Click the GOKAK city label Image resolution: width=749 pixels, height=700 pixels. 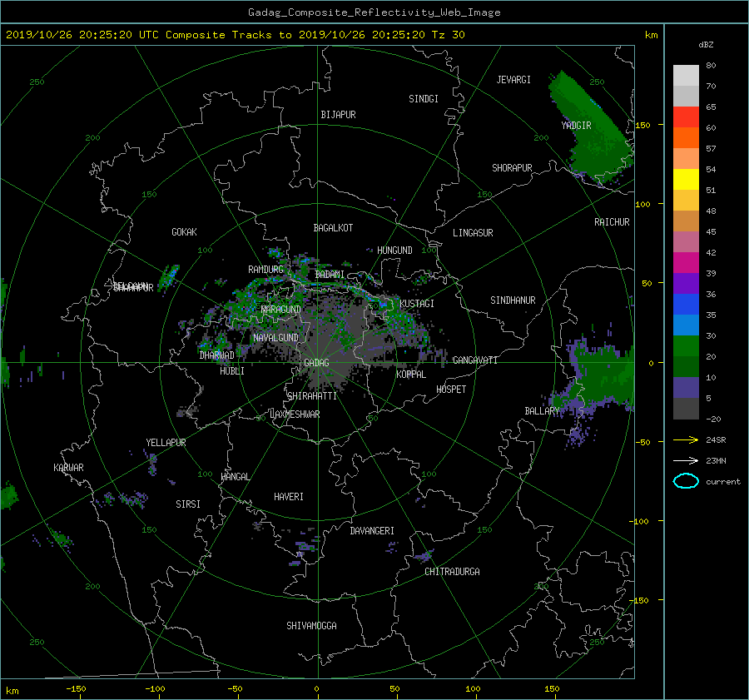(185, 232)
